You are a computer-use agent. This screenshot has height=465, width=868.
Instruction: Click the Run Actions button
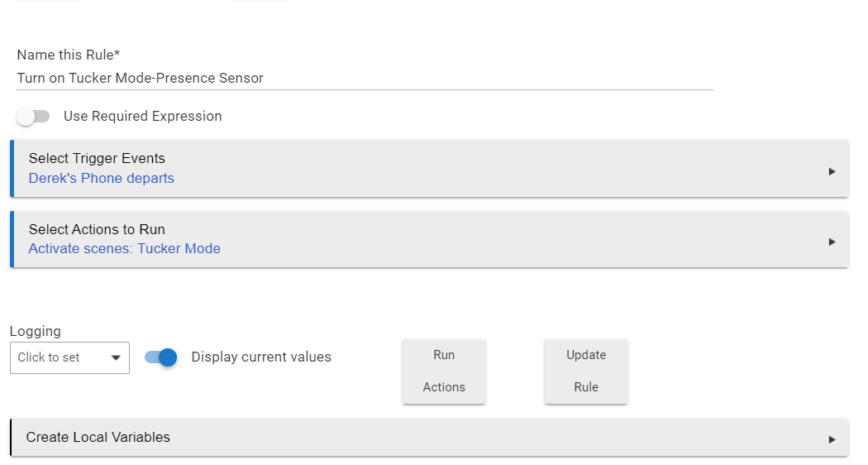444,372
